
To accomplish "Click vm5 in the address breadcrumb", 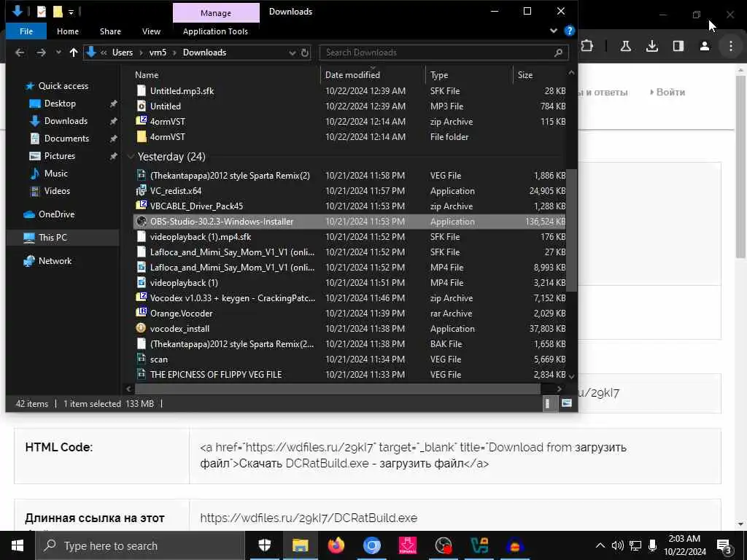I will point(158,52).
